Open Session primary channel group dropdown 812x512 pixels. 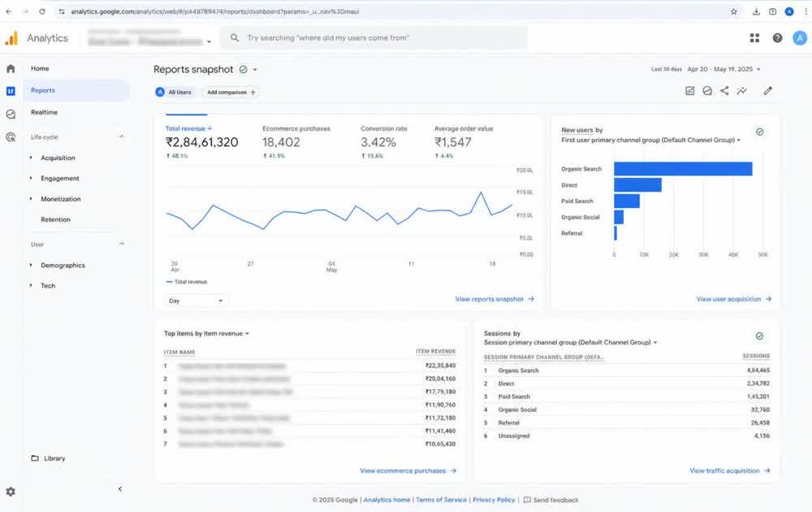pos(570,342)
